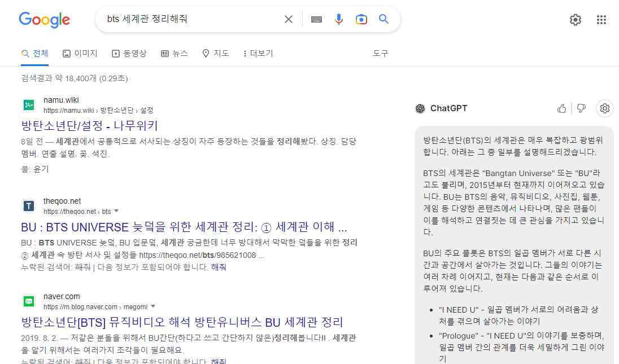The width and height of the screenshot is (619, 364).
Task: Click the namu.wiki site favicon
Action: coord(28,105)
